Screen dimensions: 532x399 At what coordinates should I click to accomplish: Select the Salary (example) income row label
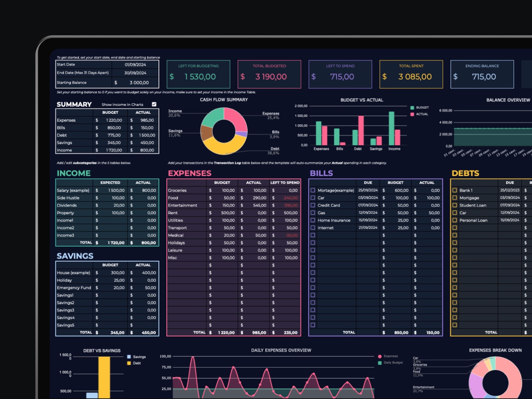[x=73, y=190]
